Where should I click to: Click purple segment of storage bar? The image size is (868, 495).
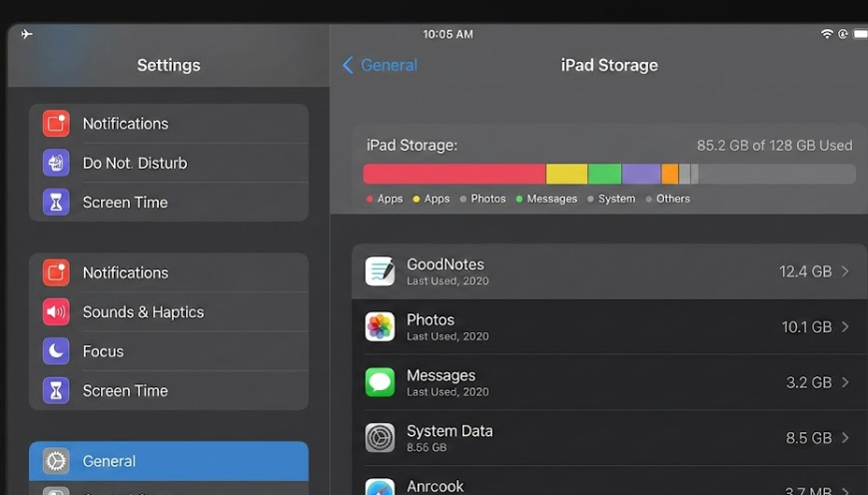click(x=641, y=174)
